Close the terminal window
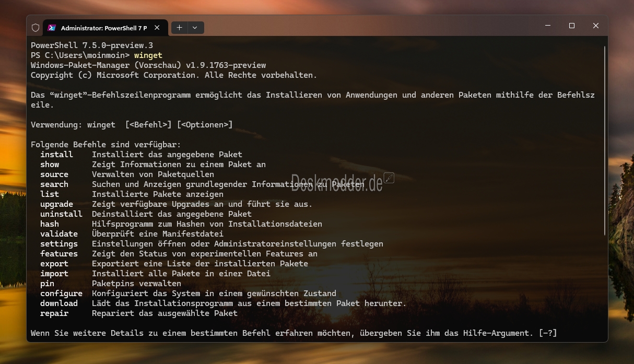The image size is (634, 364). point(596,26)
